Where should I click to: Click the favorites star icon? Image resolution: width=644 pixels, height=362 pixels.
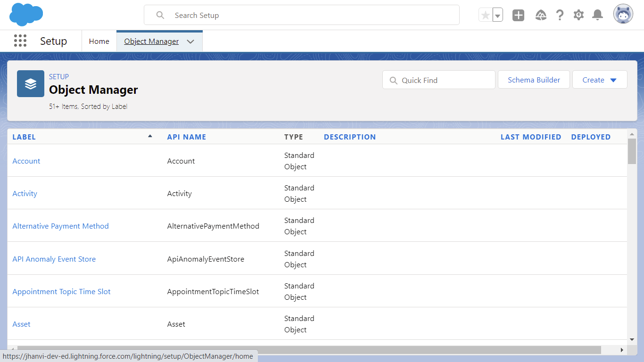(485, 15)
